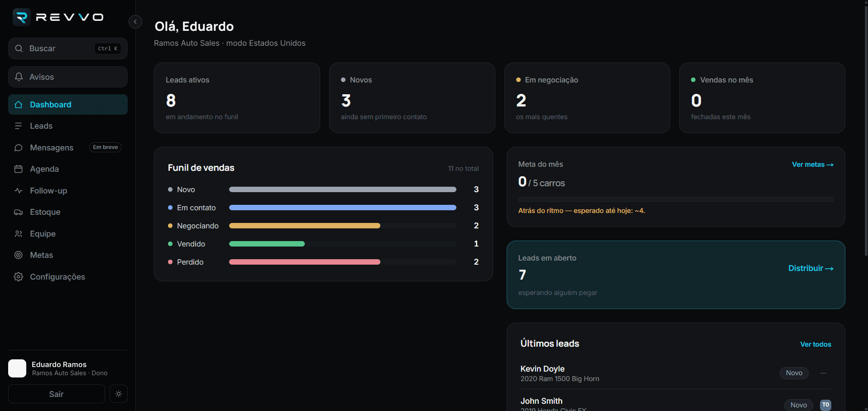Image resolution: width=868 pixels, height=411 pixels.
Task: Open Follow-up in the sidebar
Action: (x=68, y=191)
